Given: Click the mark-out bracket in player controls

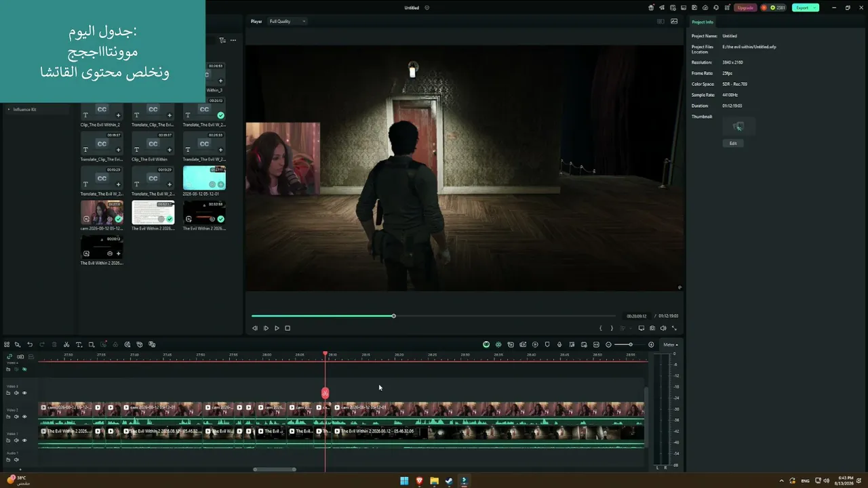Looking at the screenshot, I should (612, 328).
